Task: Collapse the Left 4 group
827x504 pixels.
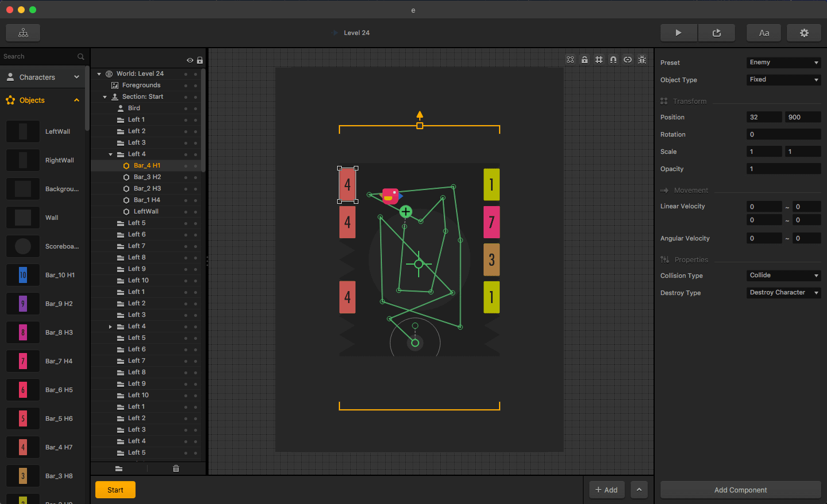Action: [111, 154]
